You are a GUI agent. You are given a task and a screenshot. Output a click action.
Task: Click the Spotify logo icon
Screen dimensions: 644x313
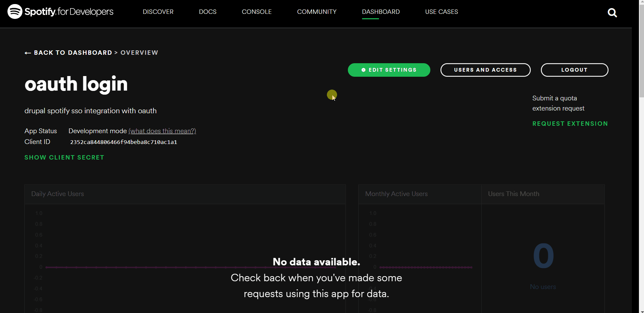(x=15, y=11)
